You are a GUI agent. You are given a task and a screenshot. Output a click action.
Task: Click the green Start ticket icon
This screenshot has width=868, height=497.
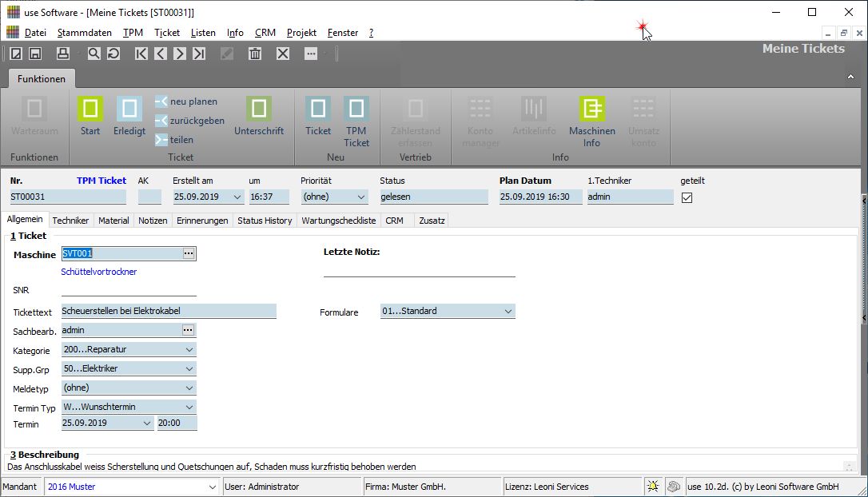point(90,109)
